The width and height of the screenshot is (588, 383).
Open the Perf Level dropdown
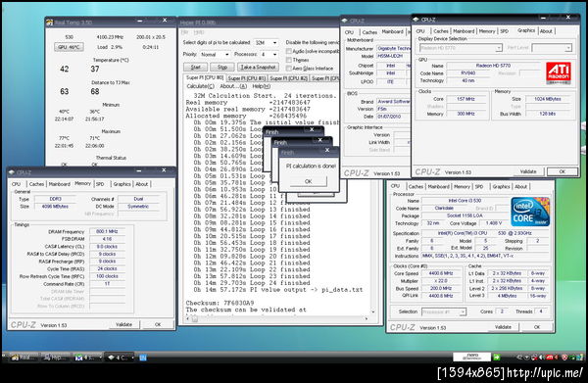pyautogui.click(x=552, y=48)
